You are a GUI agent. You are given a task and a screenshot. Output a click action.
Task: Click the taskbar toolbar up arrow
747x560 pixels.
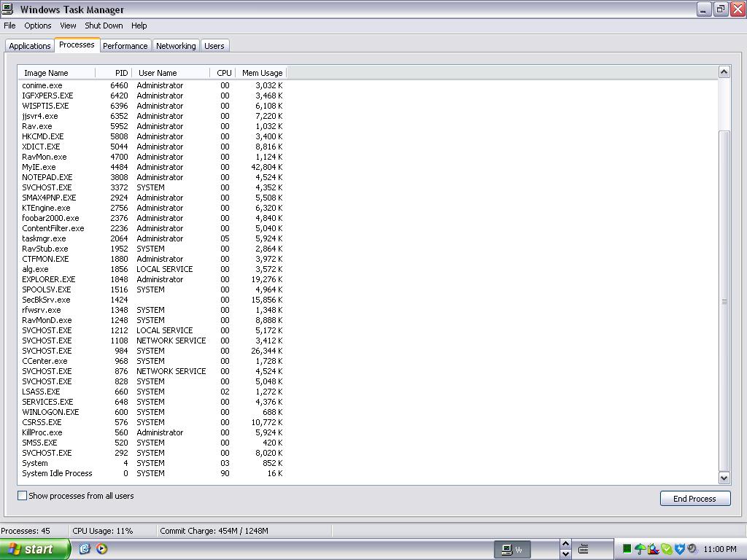click(565, 544)
